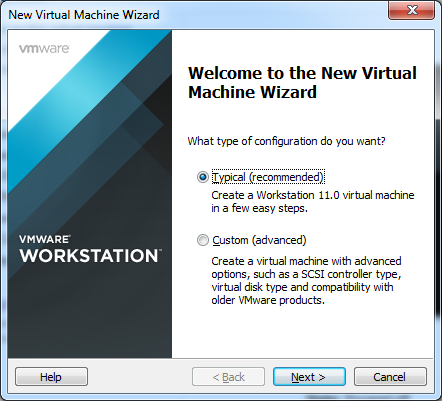Open Help for the wizard
The width and height of the screenshot is (442, 401).
pos(51,377)
